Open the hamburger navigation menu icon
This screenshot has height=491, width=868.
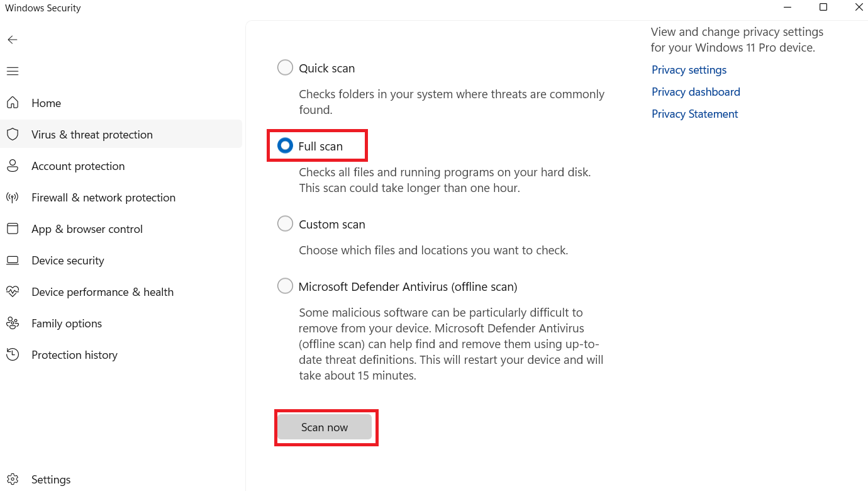tap(13, 71)
